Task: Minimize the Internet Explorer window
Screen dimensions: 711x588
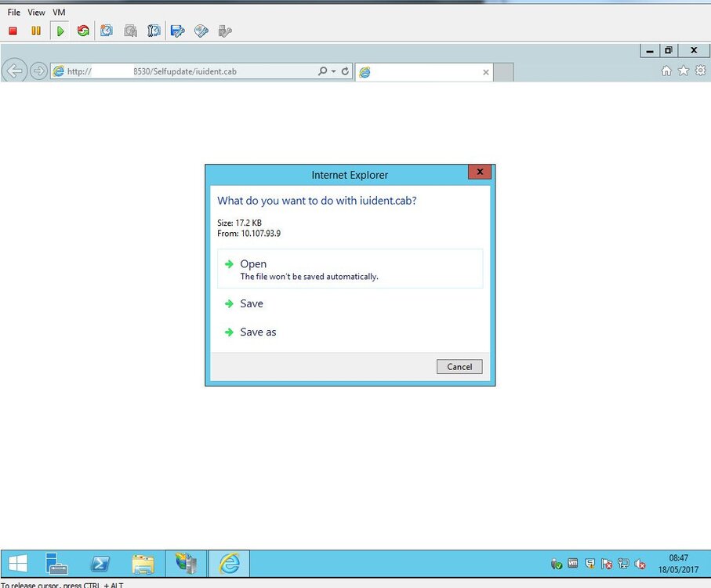Action: pos(650,51)
